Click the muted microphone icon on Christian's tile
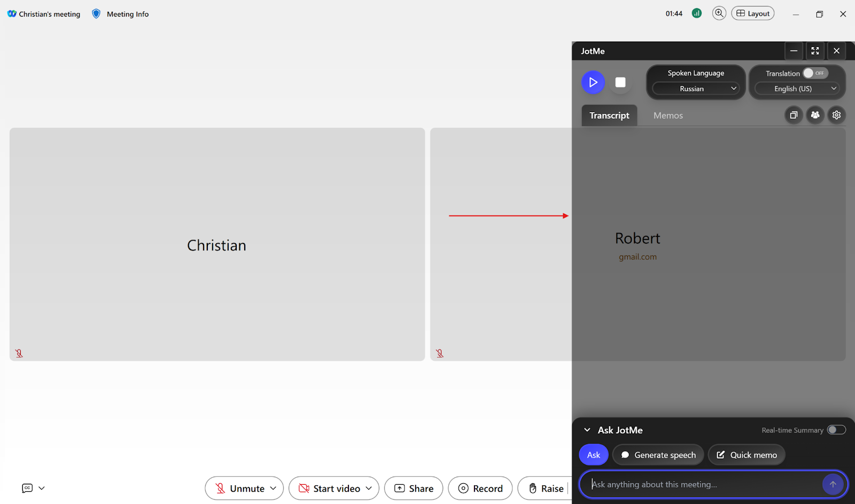The height and width of the screenshot is (504, 855). pos(18,353)
